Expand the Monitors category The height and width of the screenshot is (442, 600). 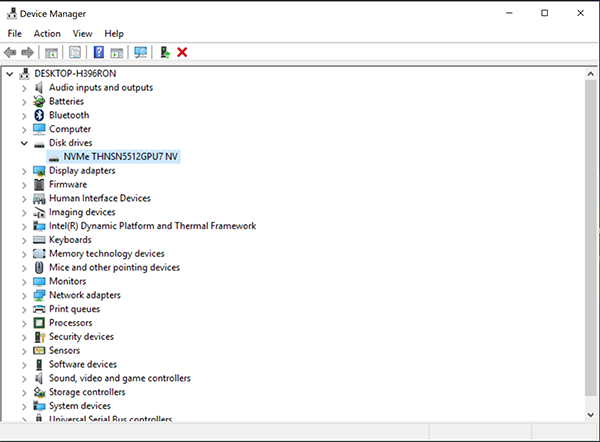coord(24,282)
